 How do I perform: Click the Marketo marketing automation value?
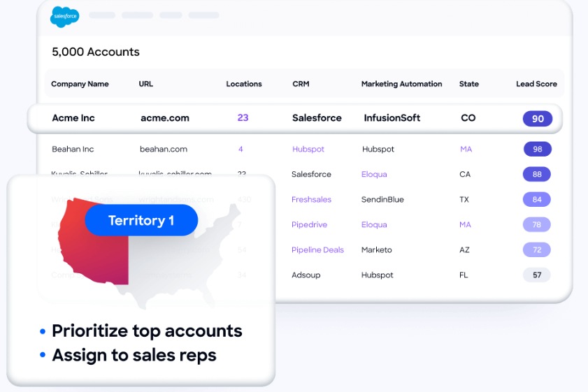coord(376,250)
